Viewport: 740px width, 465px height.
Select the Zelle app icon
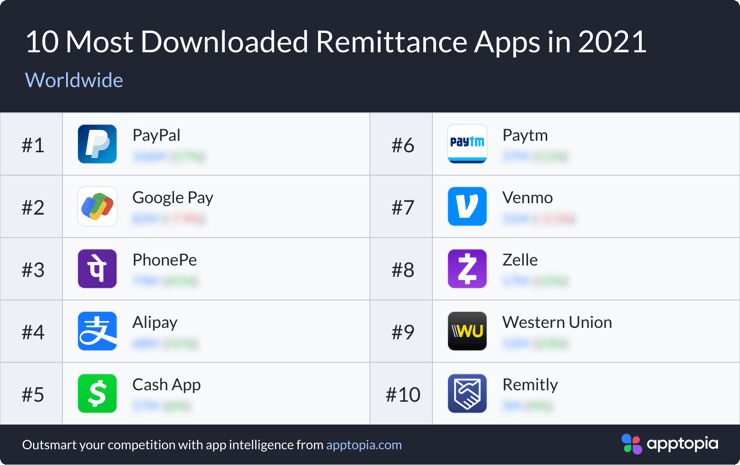point(467,269)
